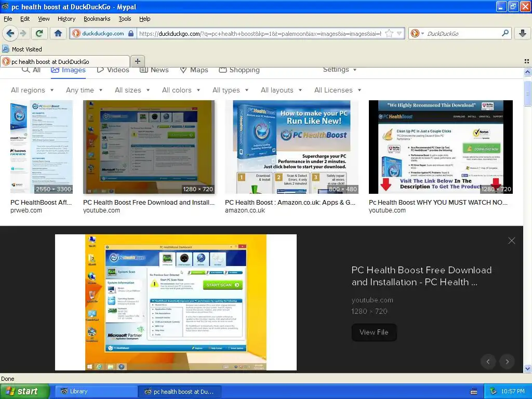This screenshot has width=532, height=399.
Task: Close the image detail panel X
Action: pos(511,241)
